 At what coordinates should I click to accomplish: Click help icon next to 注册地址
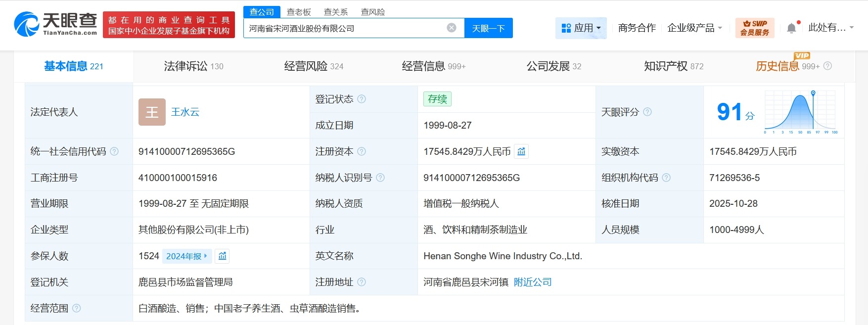[362, 281]
